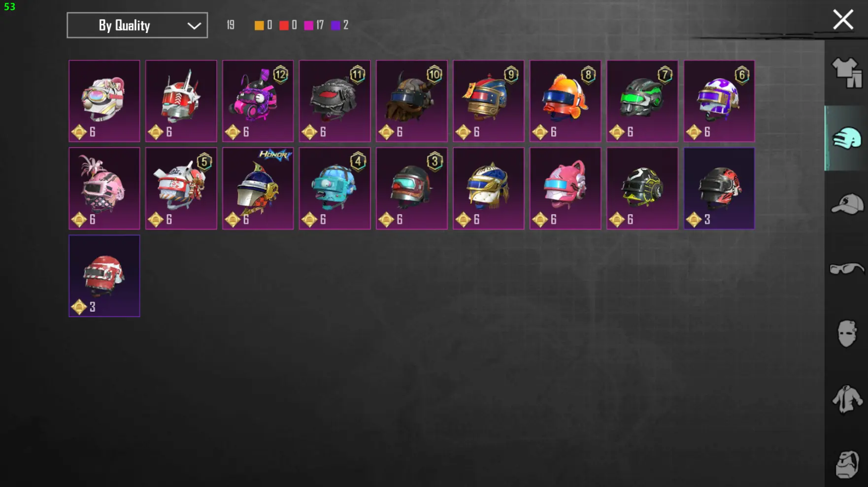Viewport: 868px width, 487px height.
Task: Open the face mask category
Action: click(x=847, y=333)
